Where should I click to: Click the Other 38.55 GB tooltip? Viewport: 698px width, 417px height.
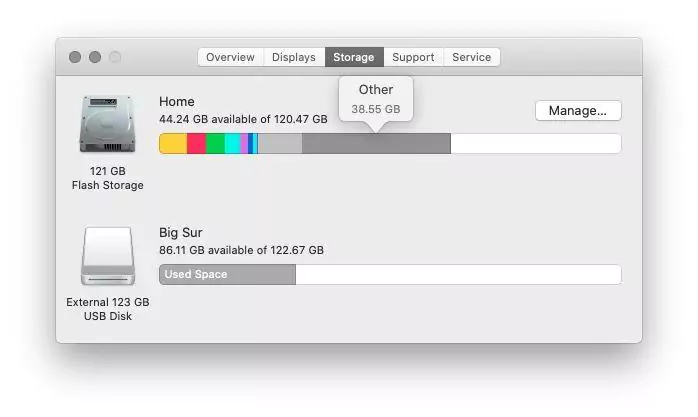pyautogui.click(x=375, y=99)
